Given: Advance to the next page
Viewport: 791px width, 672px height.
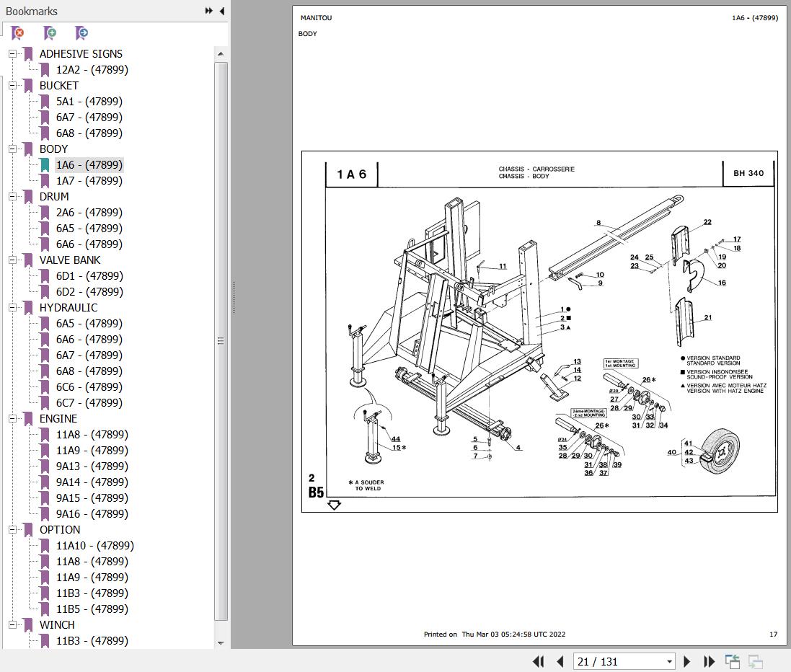Looking at the screenshot, I should coord(687,661).
